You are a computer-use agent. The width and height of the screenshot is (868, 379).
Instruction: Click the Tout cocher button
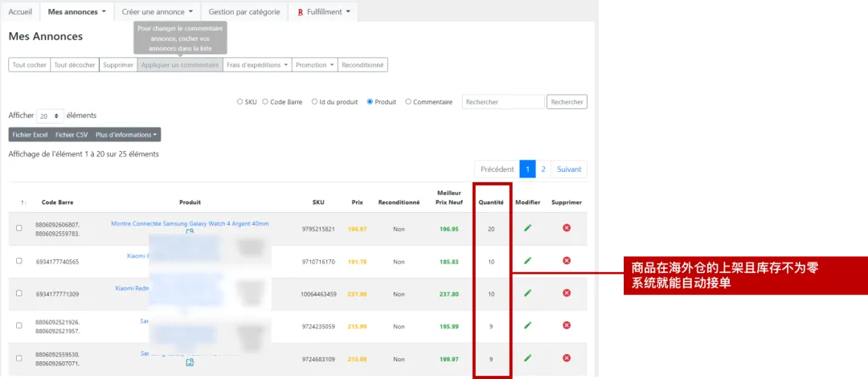point(30,65)
